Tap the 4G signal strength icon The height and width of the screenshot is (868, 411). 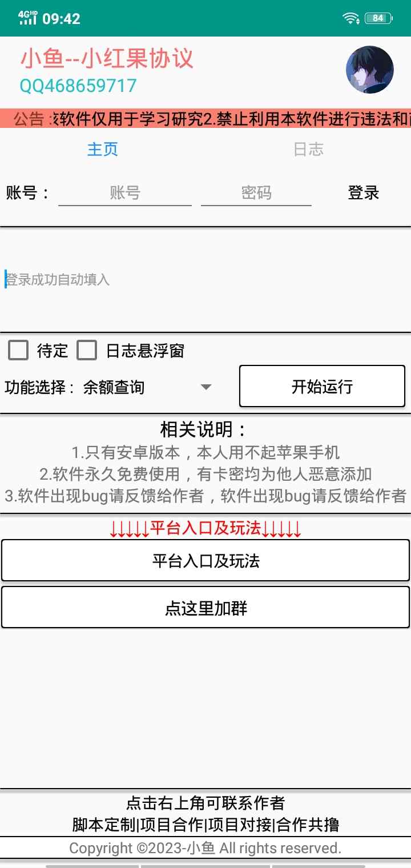point(27,18)
